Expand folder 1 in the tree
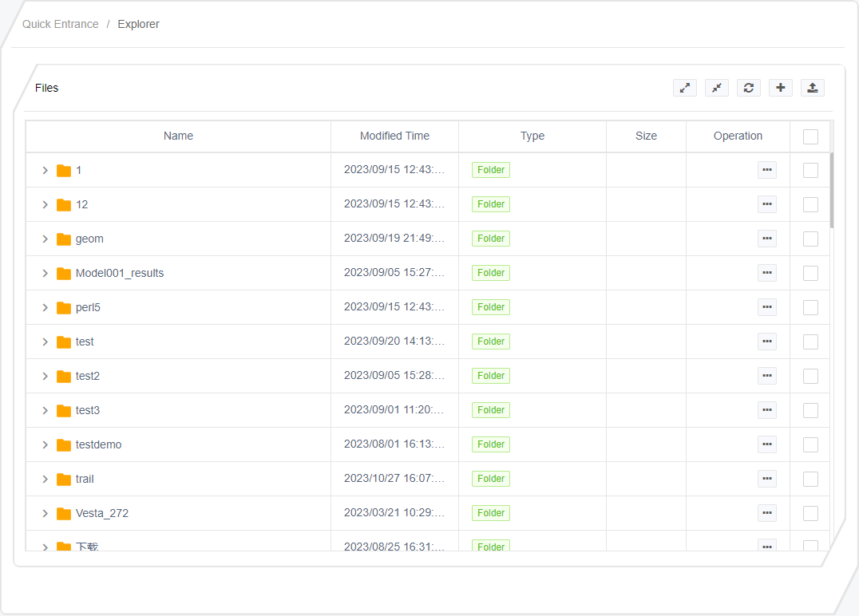 [45, 170]
